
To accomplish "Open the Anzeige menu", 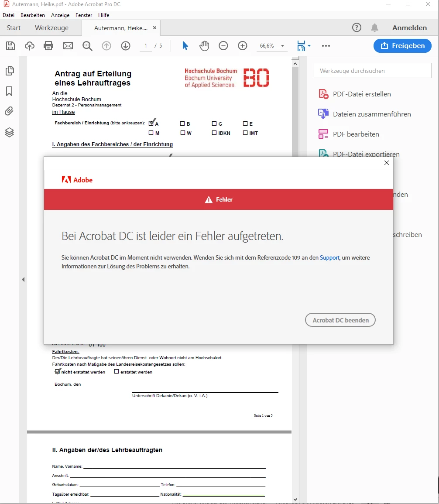I will pos(60,15).
